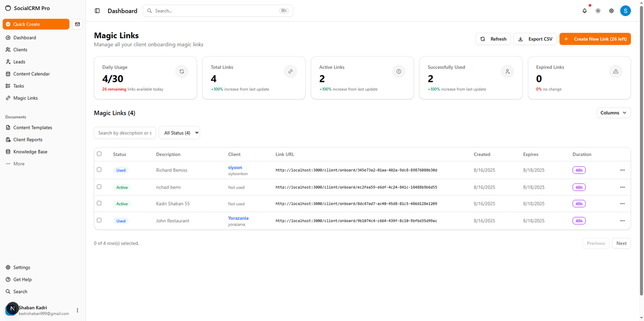Open actions menu for John Restaurant row

point(622,220)
